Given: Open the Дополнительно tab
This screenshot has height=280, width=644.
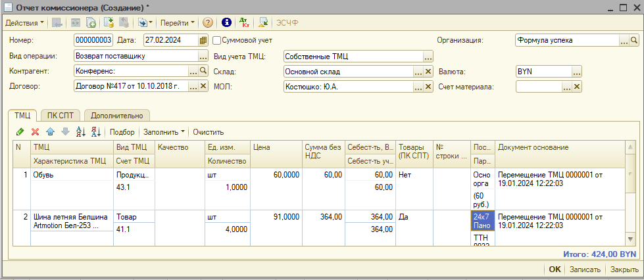Looking at the screenshot, I should (x=116, y=116).
